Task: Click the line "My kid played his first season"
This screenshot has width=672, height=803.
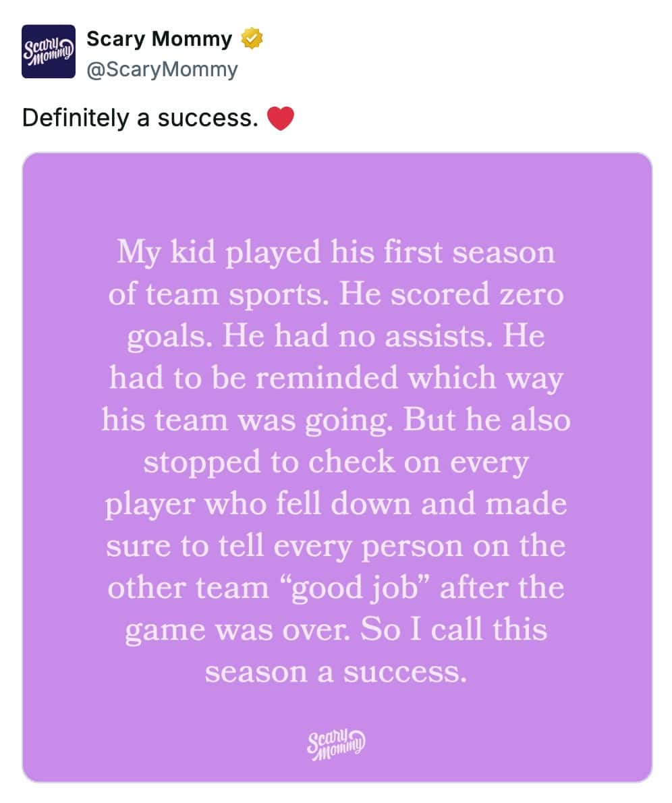Action: tap(336, 252)
